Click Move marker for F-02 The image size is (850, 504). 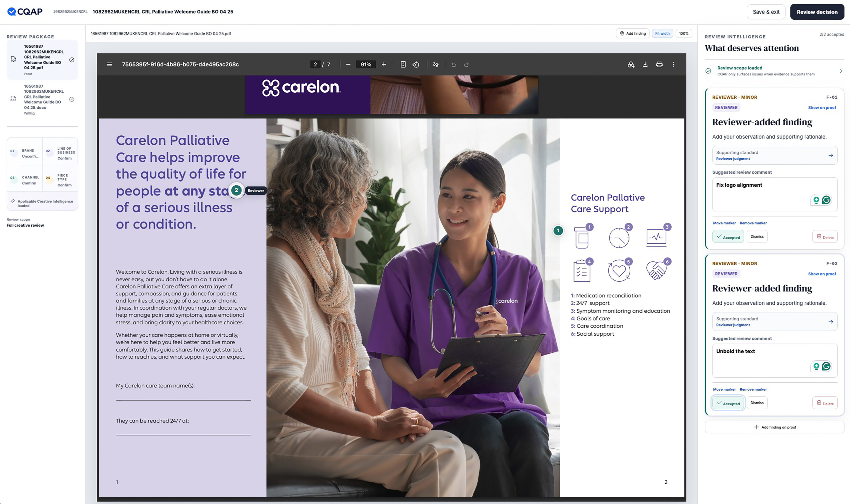coord(724,390)
